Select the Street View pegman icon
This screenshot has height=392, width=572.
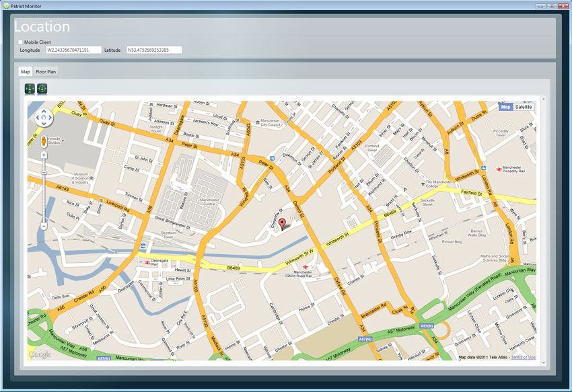coord(44,141)
